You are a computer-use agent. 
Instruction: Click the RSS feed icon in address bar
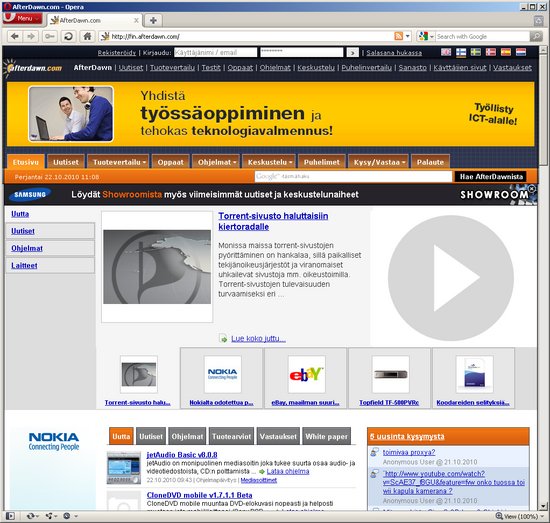click(x=398, y=36)
